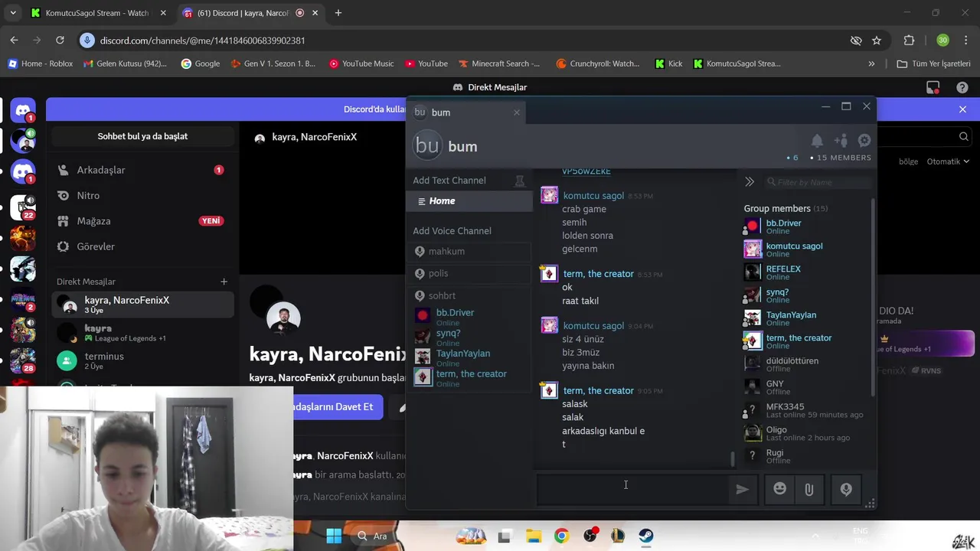The width and height of the screenshot is (980, 551).
Task: Click invite friend icon in bum group chat
Action: [x=841, y=141]
